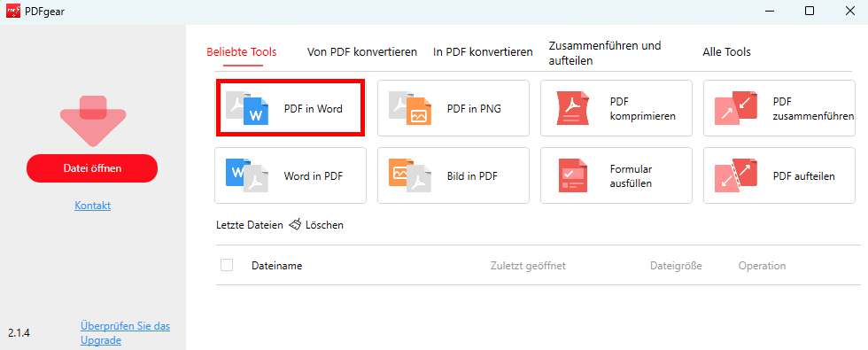Screen dimensions: 868x350
Task: Click the PDFgear logo in title bar
Action: [x=13, y=11]
